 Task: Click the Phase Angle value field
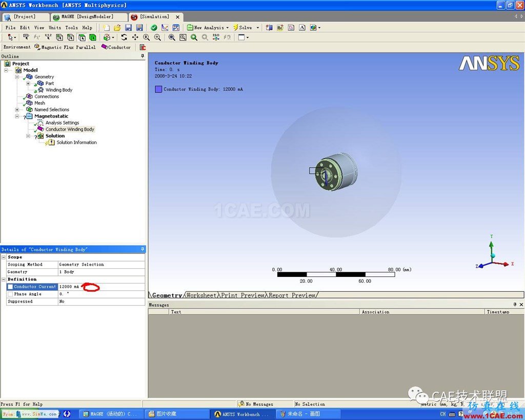[102, 294]
